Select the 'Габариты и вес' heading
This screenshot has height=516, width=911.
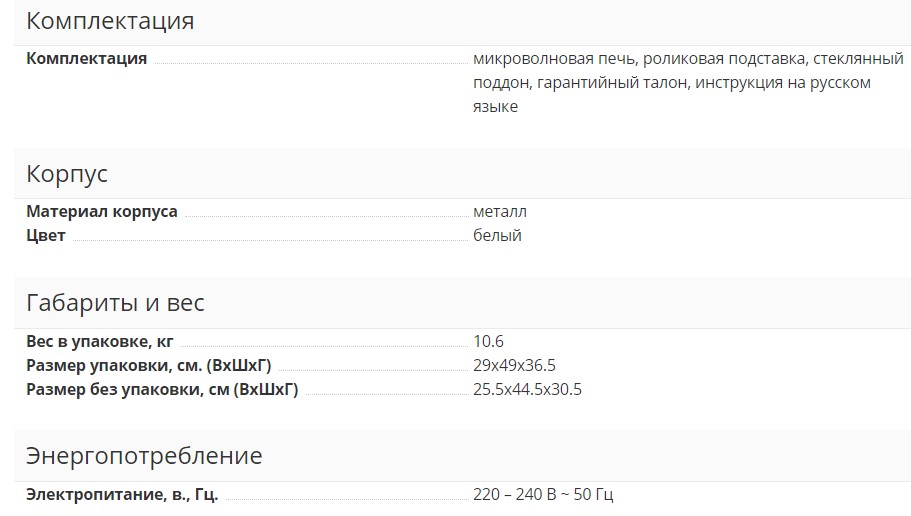click(115, 303)
